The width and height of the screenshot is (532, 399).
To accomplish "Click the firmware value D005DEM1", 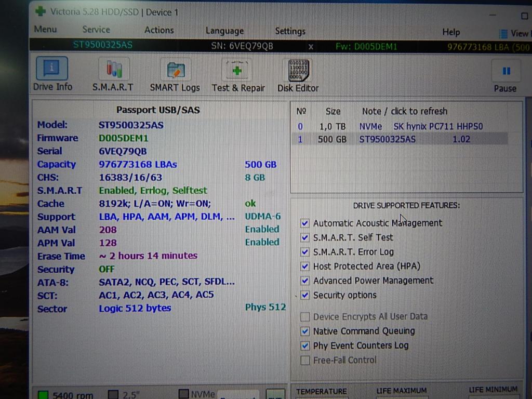I will pyautogui.click(x=123, y=138).
